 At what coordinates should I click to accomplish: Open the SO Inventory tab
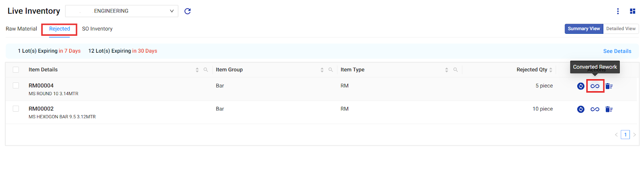tap(97, 29)
